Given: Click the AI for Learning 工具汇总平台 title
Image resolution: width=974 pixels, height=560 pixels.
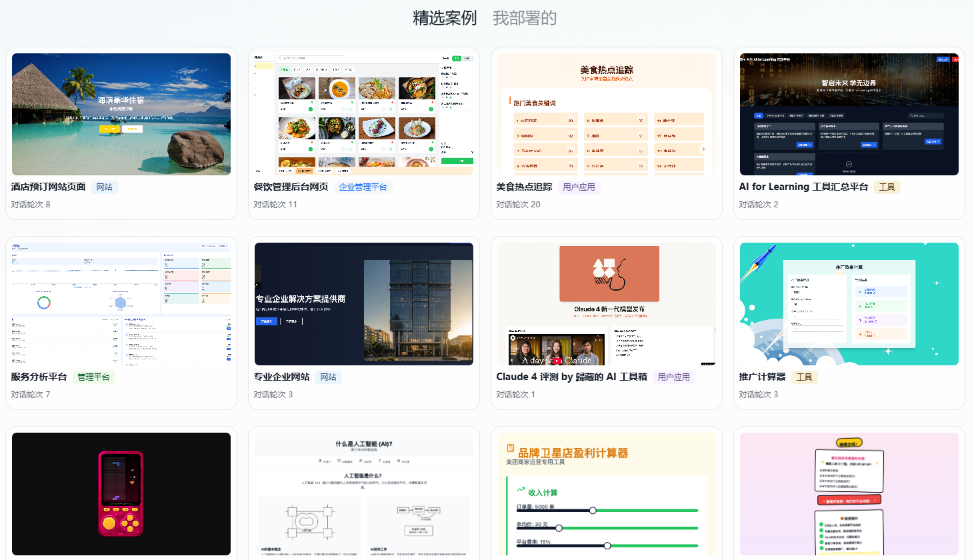Looking at the screenshot, I should (x=803, y=187).
